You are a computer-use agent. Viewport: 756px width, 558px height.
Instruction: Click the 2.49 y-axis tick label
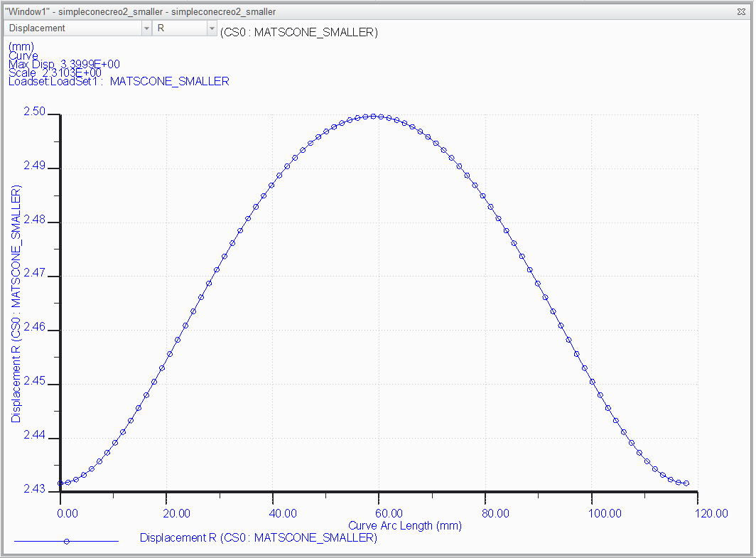coord(34,166)
